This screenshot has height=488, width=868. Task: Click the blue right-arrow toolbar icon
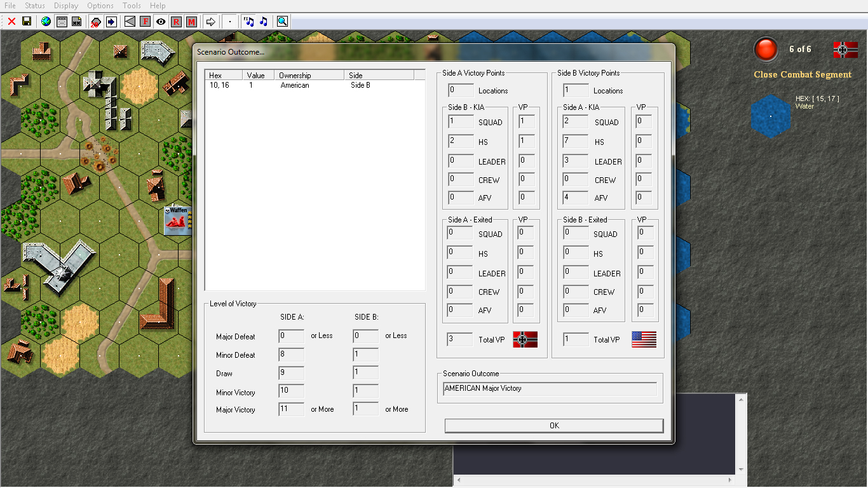[x=111, y=22]
